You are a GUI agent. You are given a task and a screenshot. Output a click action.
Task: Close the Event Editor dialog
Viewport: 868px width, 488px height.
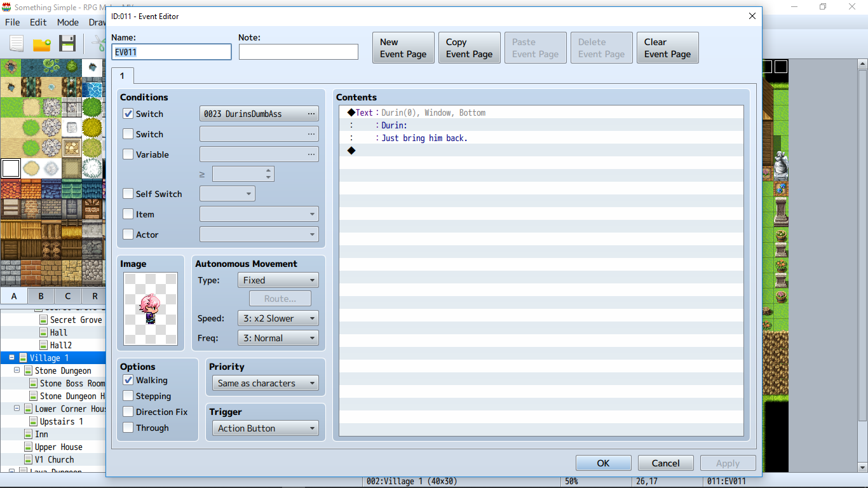point(752,17)
